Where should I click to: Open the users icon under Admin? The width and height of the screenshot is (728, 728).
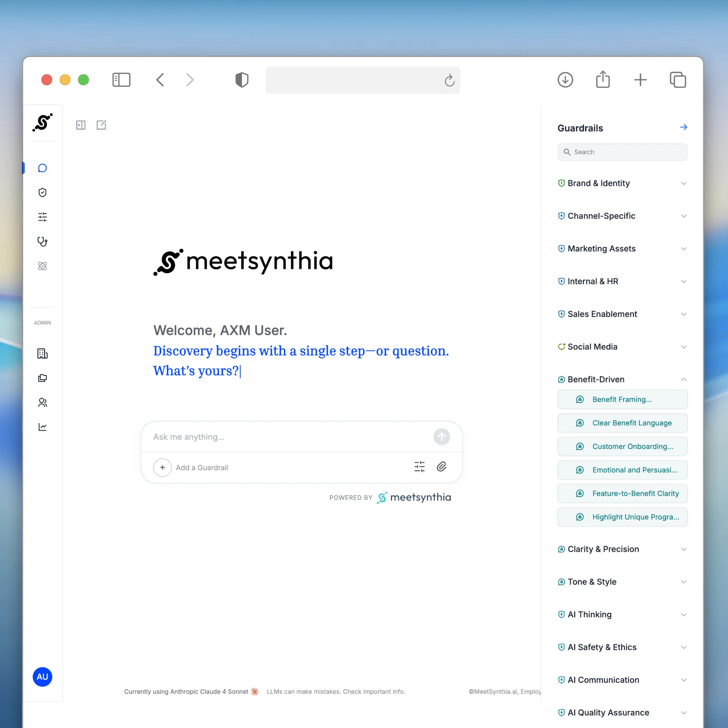pos(42,402)
